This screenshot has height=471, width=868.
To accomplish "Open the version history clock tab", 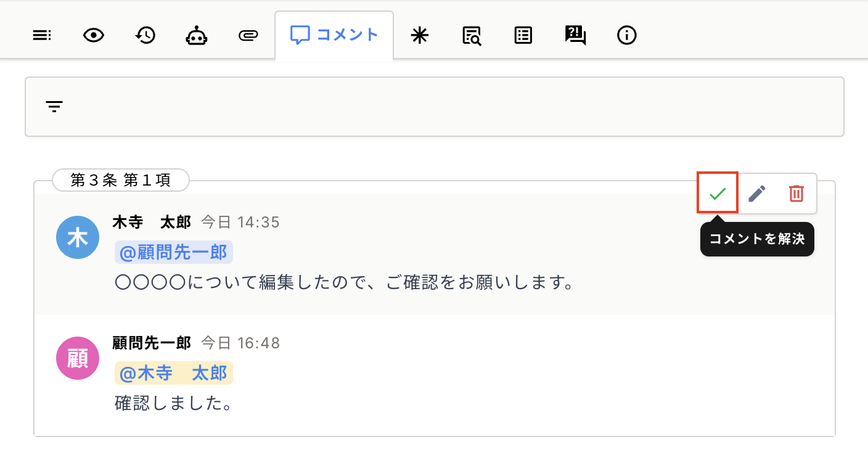I will tap(145, 36).
